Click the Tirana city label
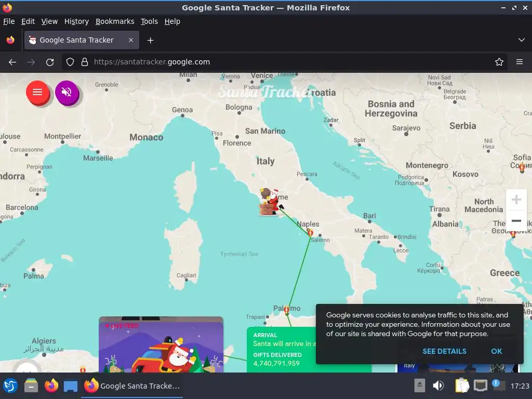This screenshot has width=532, height=399. tap(440, 209)
